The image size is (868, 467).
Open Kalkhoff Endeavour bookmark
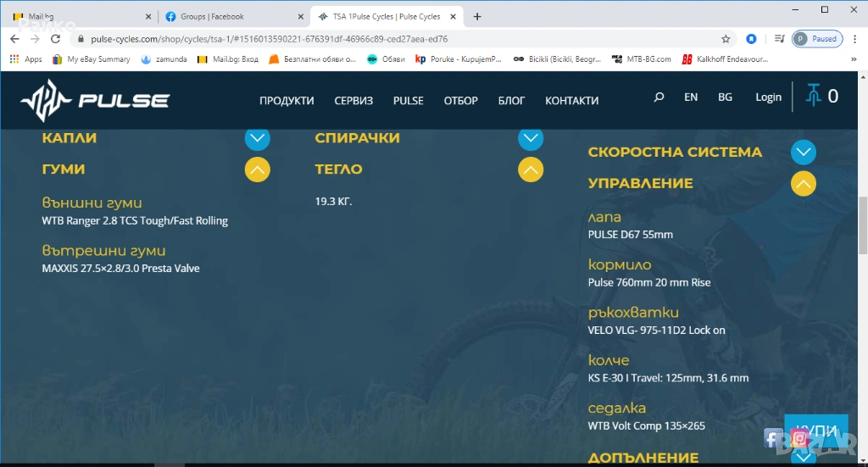click(725, 59)
